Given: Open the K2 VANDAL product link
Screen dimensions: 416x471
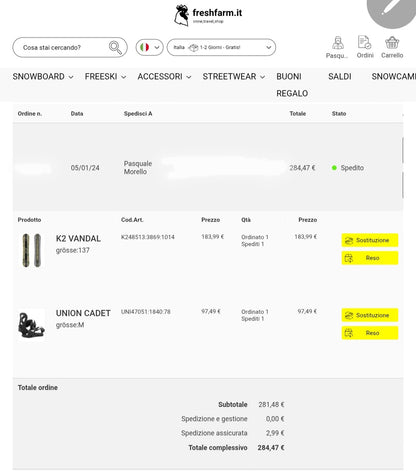Looking at the screenshot, I should point(78,239).
